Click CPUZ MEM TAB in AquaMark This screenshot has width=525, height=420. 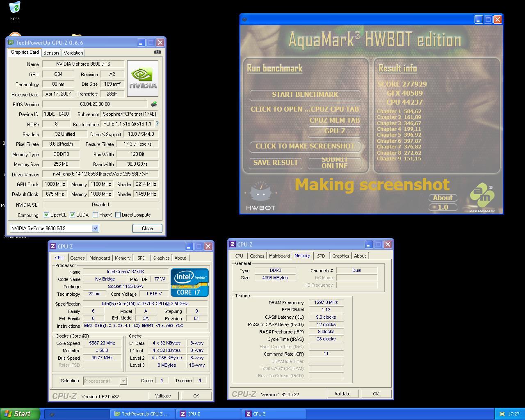[x=335, y=120]
